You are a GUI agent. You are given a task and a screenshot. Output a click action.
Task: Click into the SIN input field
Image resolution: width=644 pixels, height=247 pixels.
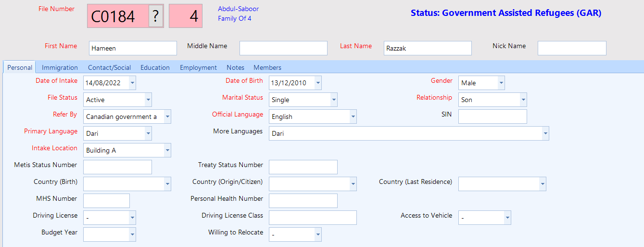coord(492,117)
